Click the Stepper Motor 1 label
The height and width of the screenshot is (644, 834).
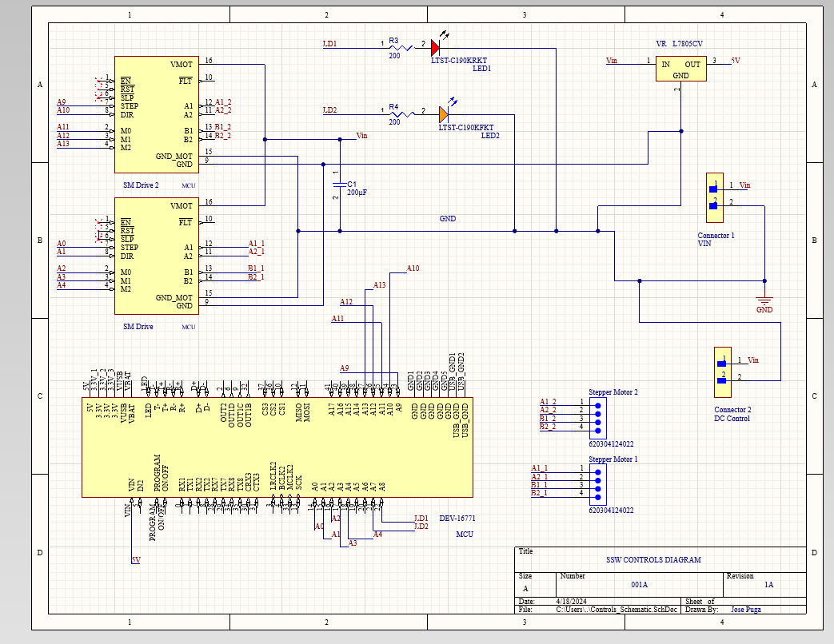pyautogui.click(x=613, y=459)
